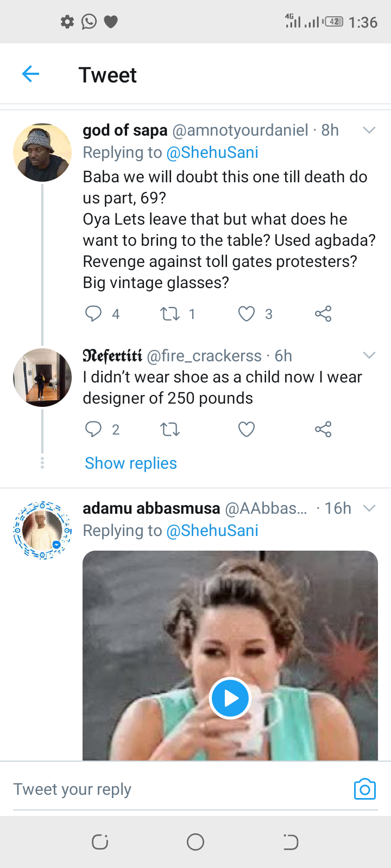Share Nefertiti's tweet
The width and height of the screenshot is (391, 868).
point(323,430)
